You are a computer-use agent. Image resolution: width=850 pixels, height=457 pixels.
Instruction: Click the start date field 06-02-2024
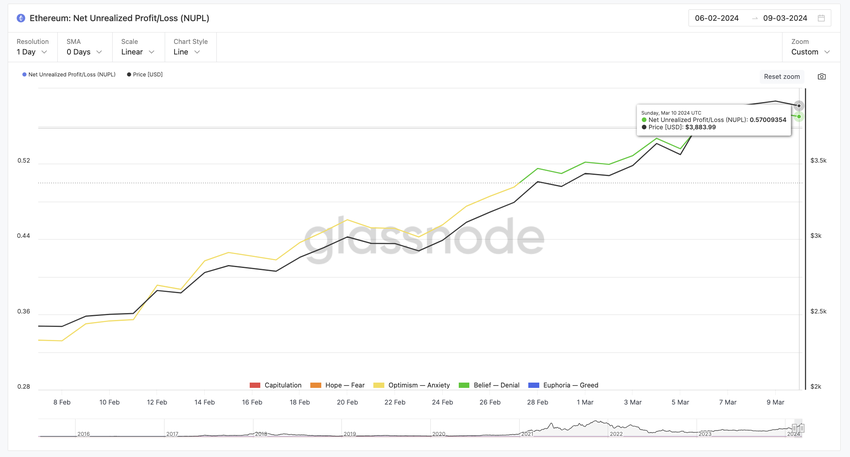pyautogui.click(x=717, y=18)
